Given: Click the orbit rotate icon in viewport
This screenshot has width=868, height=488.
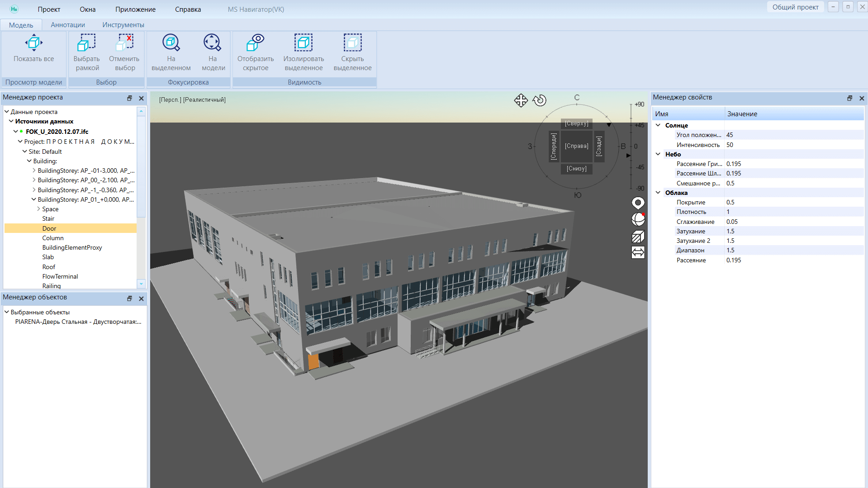Looking at the screenshot, I should (539, 100).
